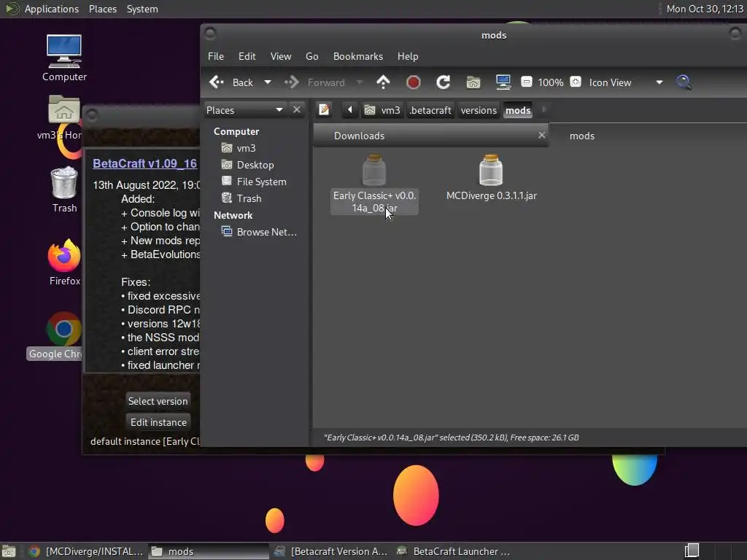The width and height of the screenshot is (747, 560).
Task: Open the Icon View mode dropdown
Action: (x=625, y=82)
